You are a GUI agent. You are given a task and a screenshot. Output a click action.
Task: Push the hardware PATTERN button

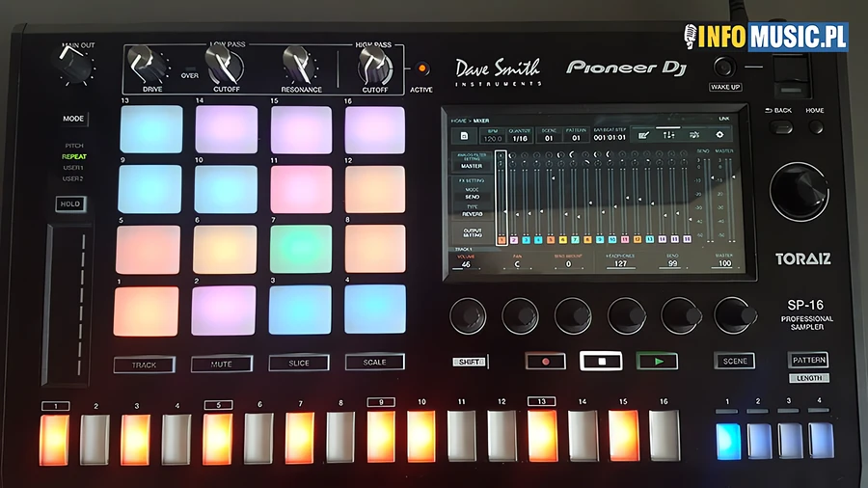coord(808,360)
